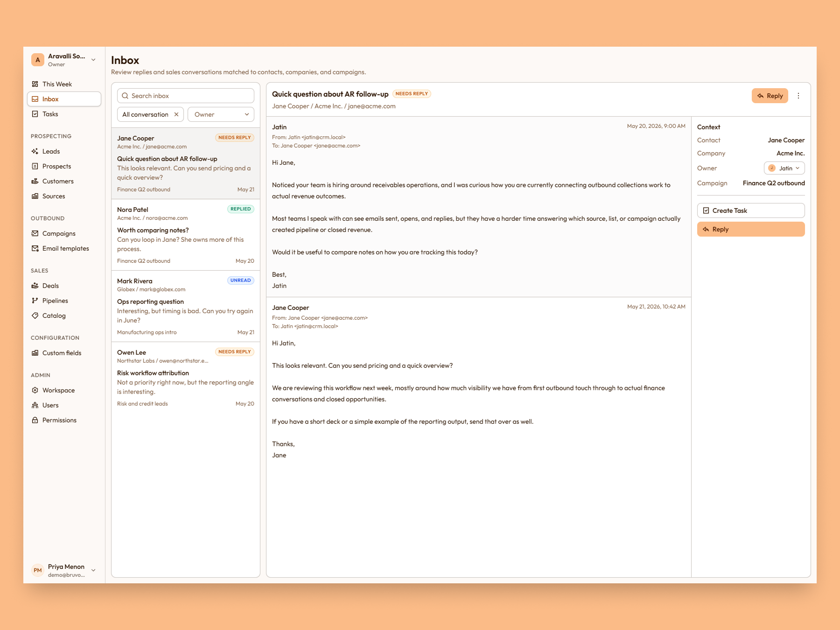Open the Workspace gear icon
The width and height of the screenshot is (840, 630).
click(x=35, y=390)
